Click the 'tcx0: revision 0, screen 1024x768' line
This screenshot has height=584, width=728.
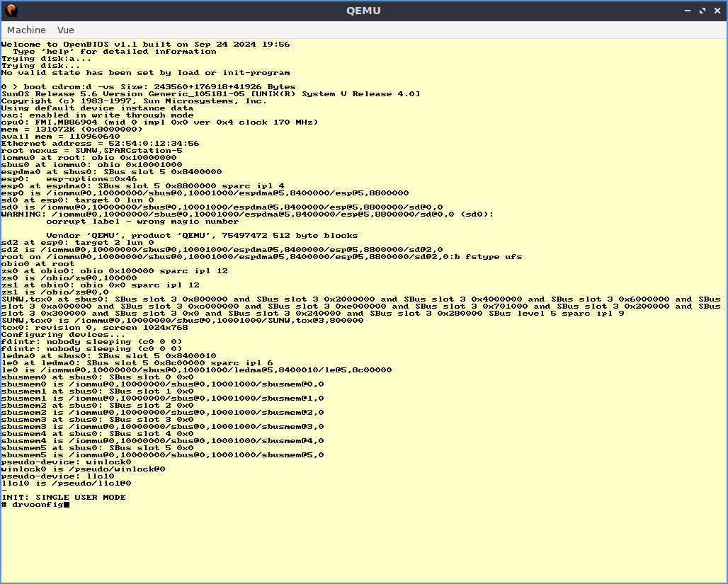(95, 327)
